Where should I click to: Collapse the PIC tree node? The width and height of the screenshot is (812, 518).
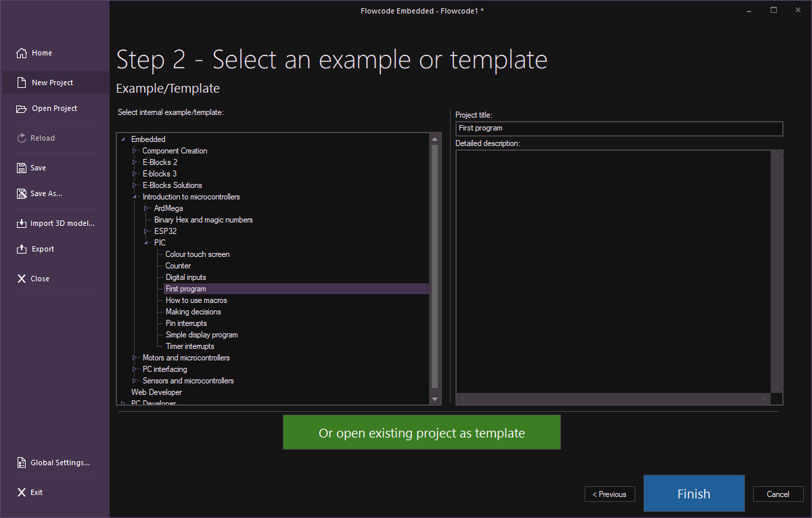(x=146, y=243)
